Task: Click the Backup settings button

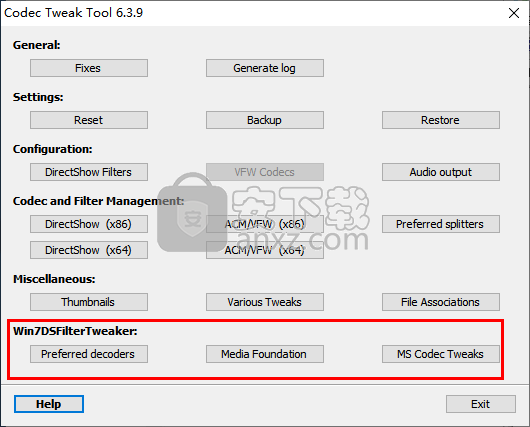Action: (x=265, y=120)
